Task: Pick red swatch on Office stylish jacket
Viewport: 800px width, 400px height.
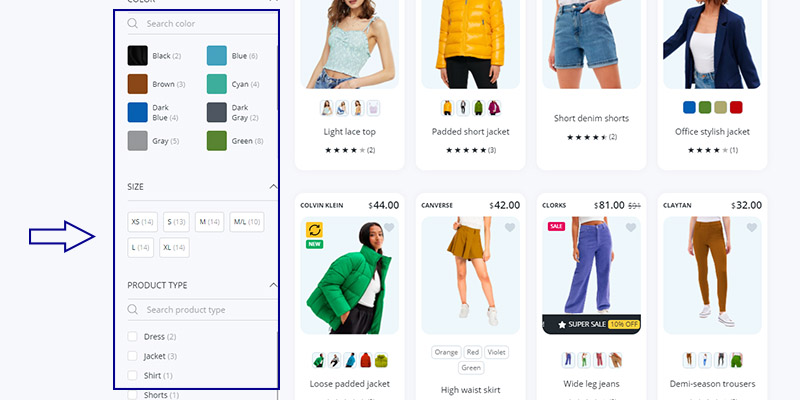Action: [736, 107]
